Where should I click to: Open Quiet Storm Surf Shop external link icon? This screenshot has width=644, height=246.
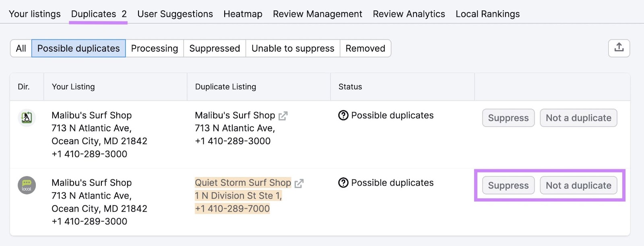click(x=299, y=183)
